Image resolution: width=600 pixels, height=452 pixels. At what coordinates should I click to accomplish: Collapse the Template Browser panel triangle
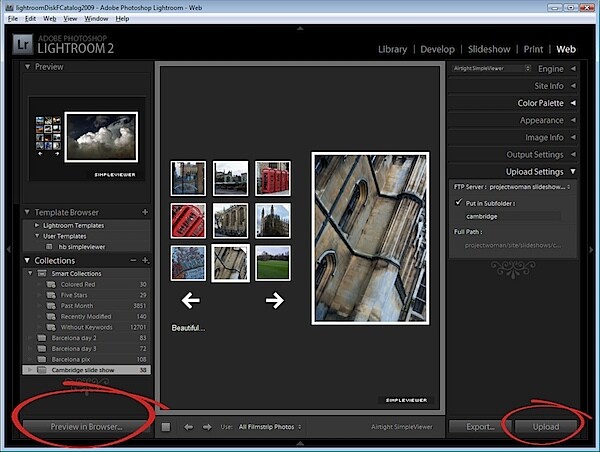27,212
